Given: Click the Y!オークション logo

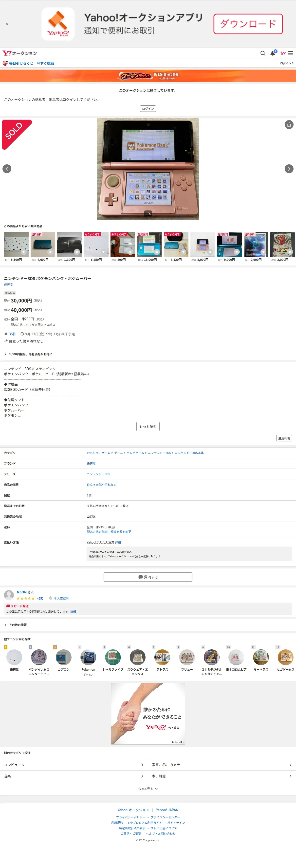Looking at the screenshot, I should pyautogui.click(x=19, y=53).
